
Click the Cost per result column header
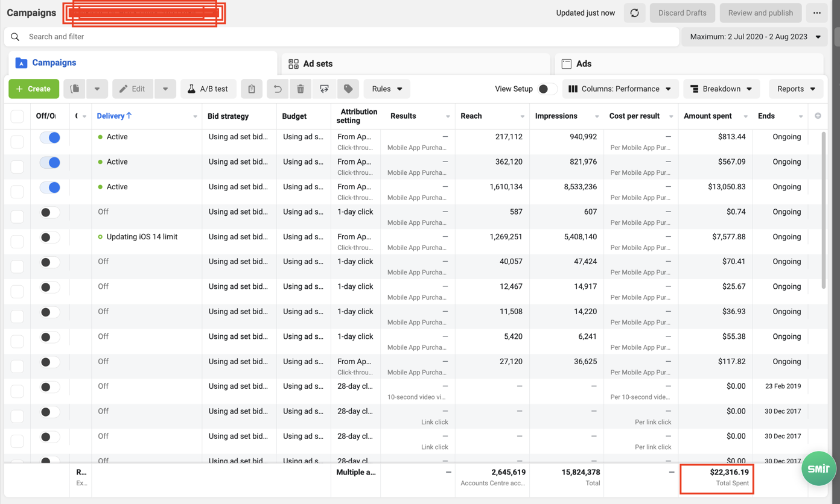(634, 116)
